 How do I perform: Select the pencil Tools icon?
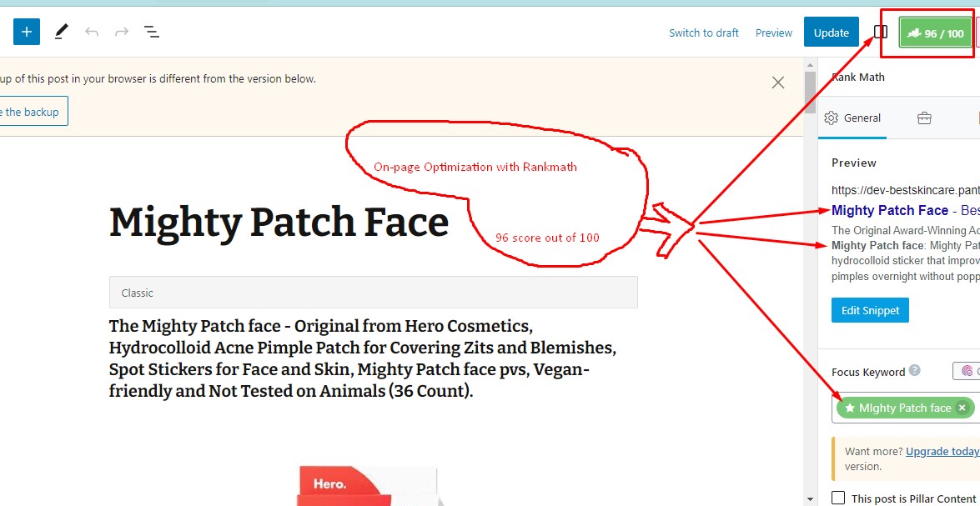click(x=61, y=32)
